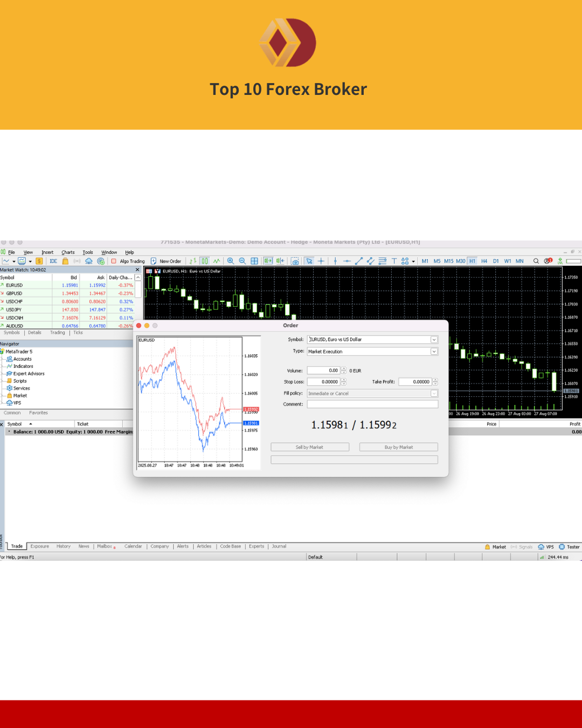Screen dimensions: 582x728
Task: Click Sell by Market button
Action: pos(310,447)
